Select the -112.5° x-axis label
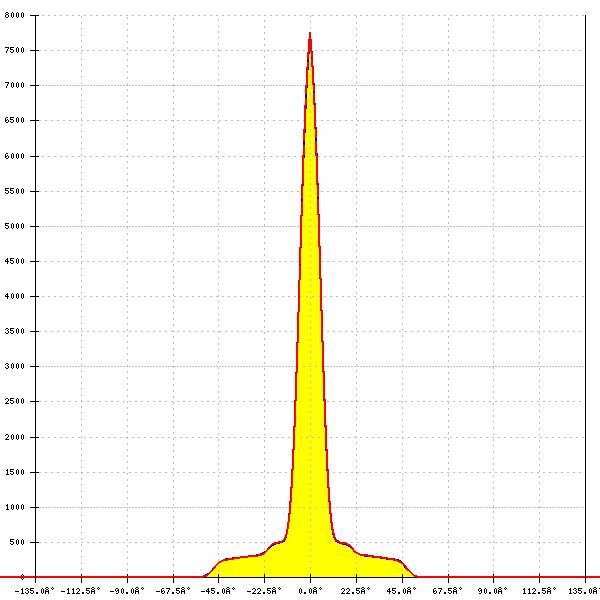Image resolution: width=600 pixels, height=600 pixels. pos(80,591)
